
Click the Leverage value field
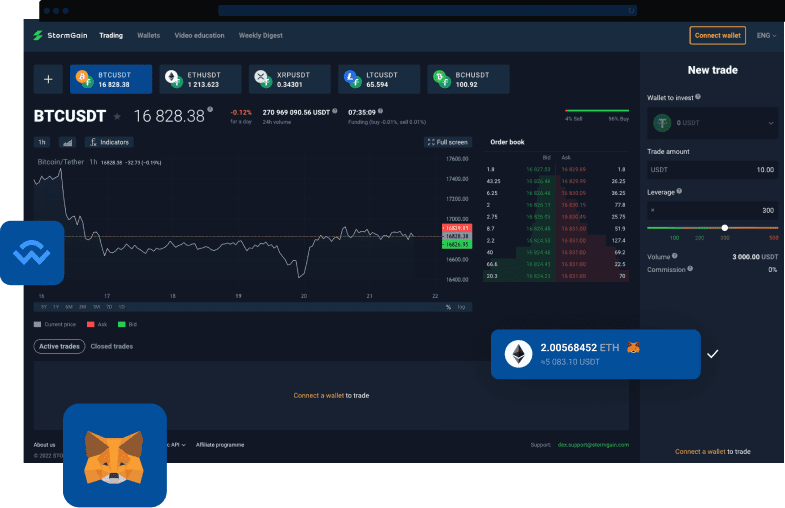click(x=712, y=210)
